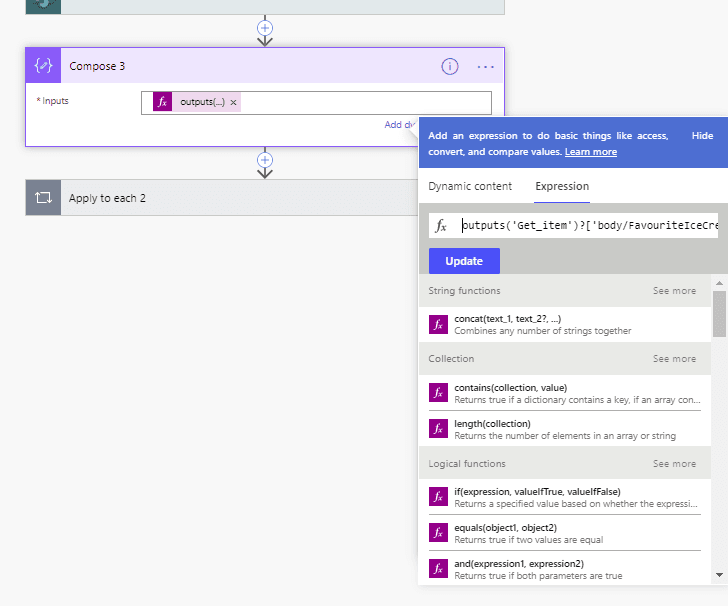Select the length function icon
Screen dimensions: 728x606
tap(438, 429)
